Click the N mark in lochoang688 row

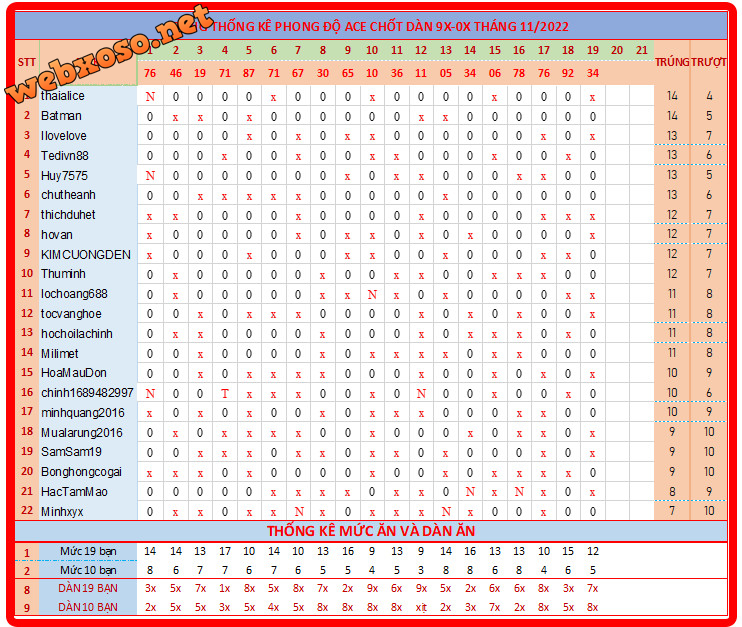[x=372, y=295]
